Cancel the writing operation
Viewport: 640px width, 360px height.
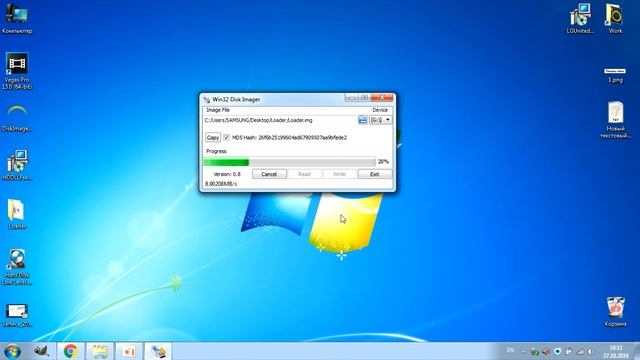pyautogui.click(x=269, y=174)
